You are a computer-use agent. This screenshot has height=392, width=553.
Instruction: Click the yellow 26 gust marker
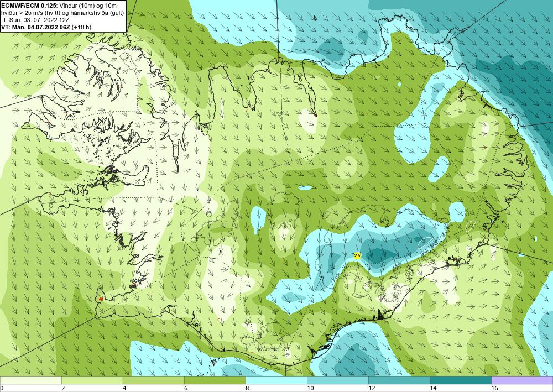tap(357, 255)
